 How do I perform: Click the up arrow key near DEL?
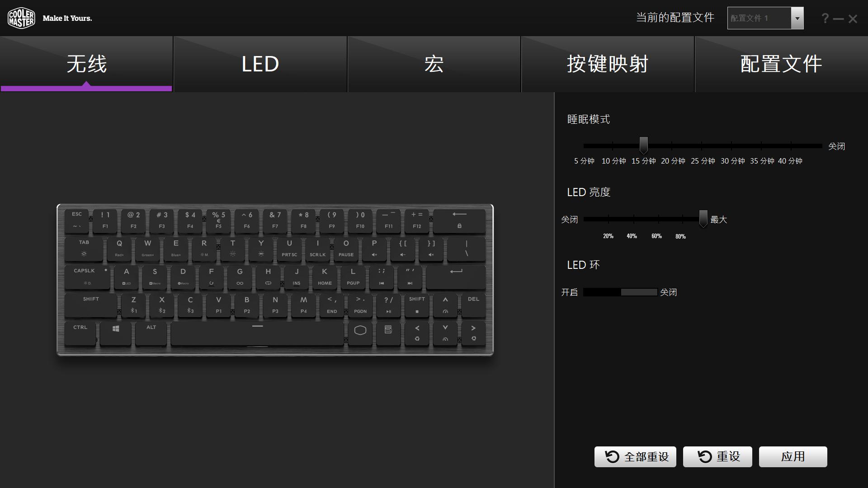[x=445, y=305]
